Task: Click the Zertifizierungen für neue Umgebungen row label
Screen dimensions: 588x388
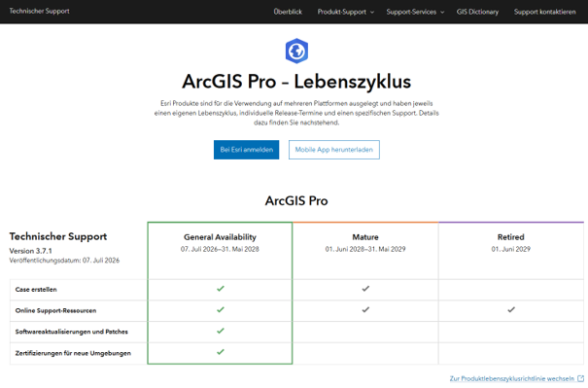Action: tap(73, 353)
